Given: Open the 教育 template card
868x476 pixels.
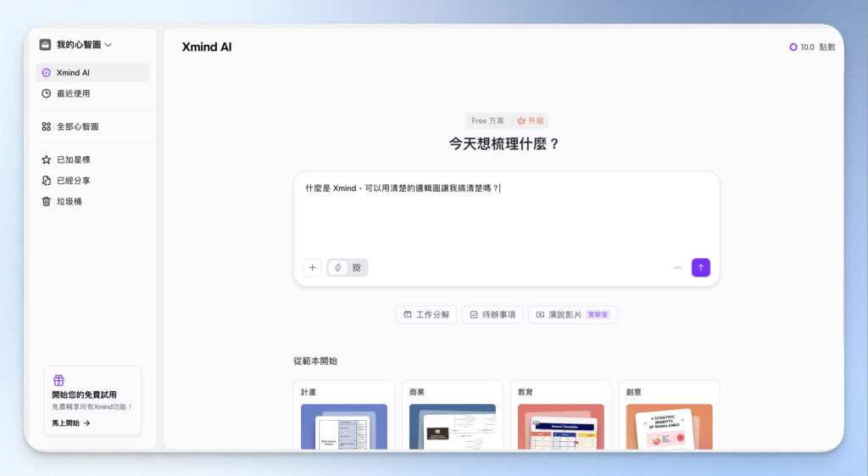Looking at the screenshot, I should (x=561, y=415).
